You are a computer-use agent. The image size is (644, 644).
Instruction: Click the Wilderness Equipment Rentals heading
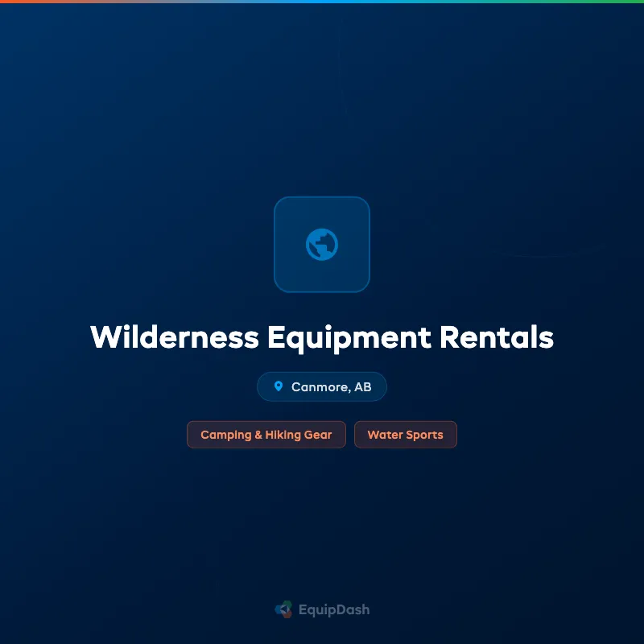click(x=322, y=338)
